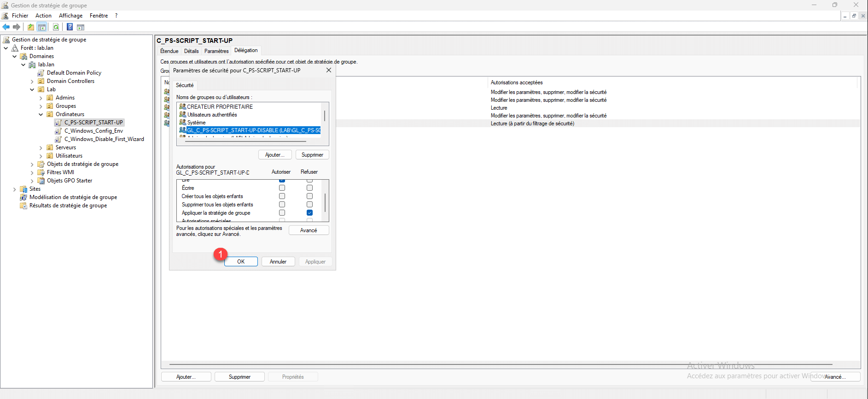Select CREATEUR PROPRIETAIRE in the group list

click(x=220, y=107)
